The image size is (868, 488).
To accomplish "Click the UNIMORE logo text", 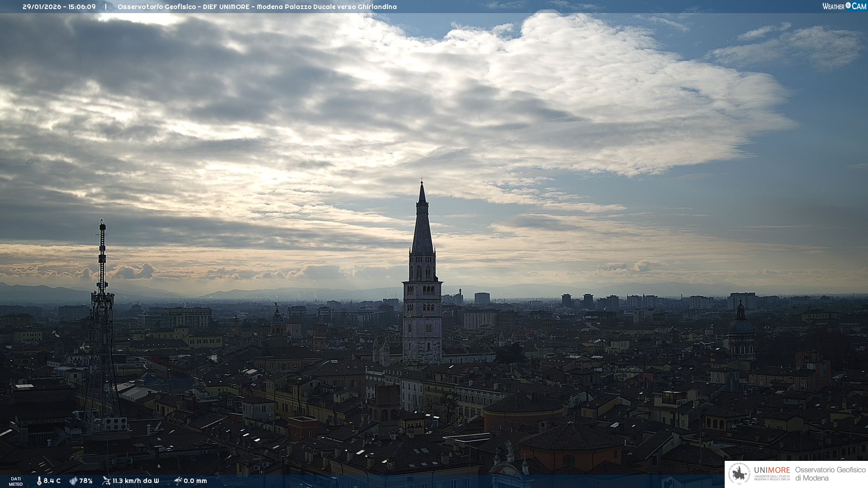I will point(772,470).
